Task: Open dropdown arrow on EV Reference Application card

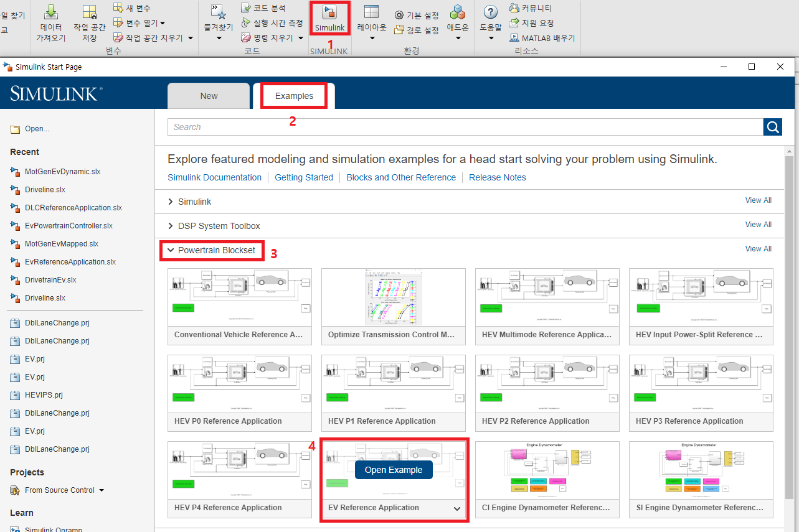Action: point(457,508)
